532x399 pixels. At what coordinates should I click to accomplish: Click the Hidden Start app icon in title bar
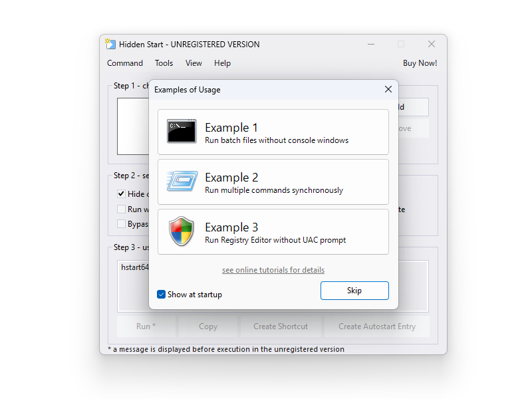click(110, 44)
